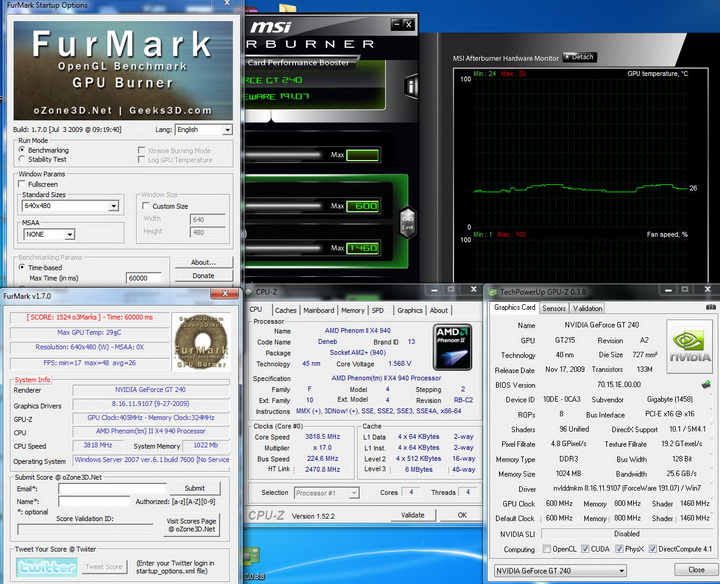Click the GPU-Z screenshot camera icon
This screenshot has height=584, width=720.
710,307
